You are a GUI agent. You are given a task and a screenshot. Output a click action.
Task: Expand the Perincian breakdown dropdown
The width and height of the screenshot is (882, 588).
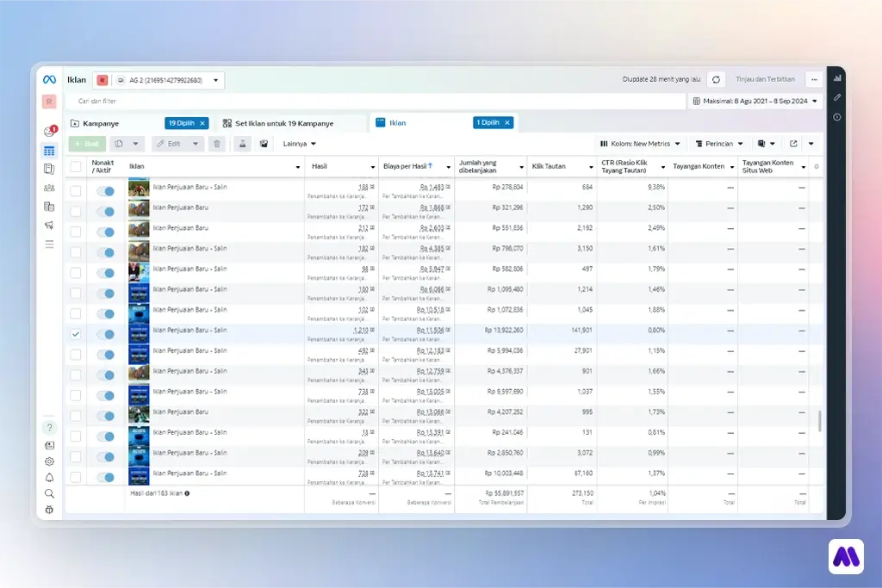[x=718, y=144]
